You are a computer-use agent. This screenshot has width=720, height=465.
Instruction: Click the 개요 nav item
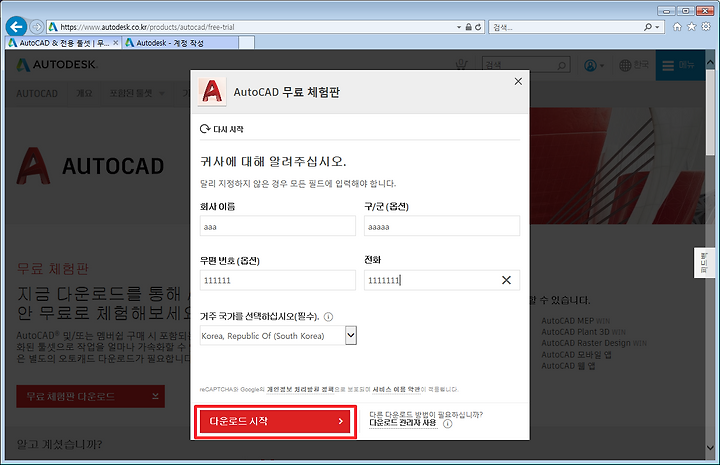84,93
